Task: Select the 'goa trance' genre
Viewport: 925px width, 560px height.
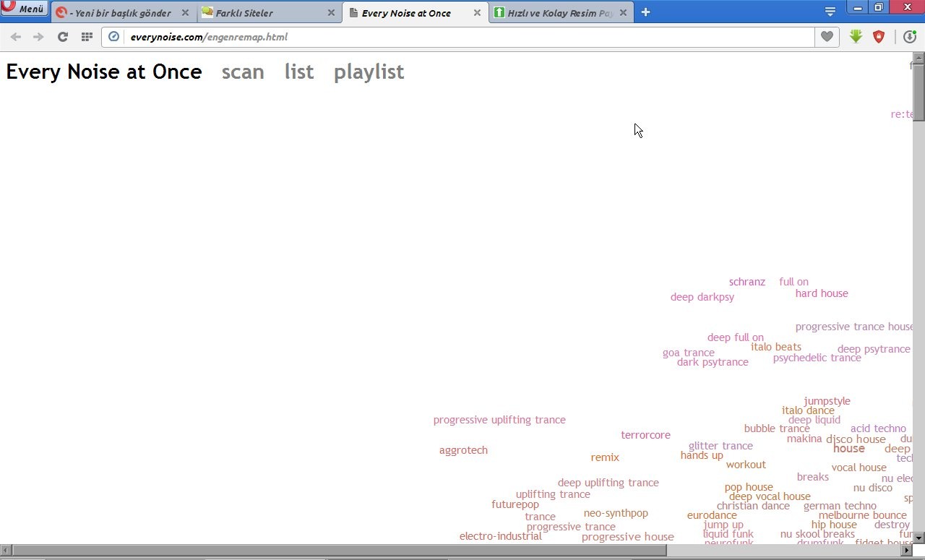Action: (x=689, y=353)
